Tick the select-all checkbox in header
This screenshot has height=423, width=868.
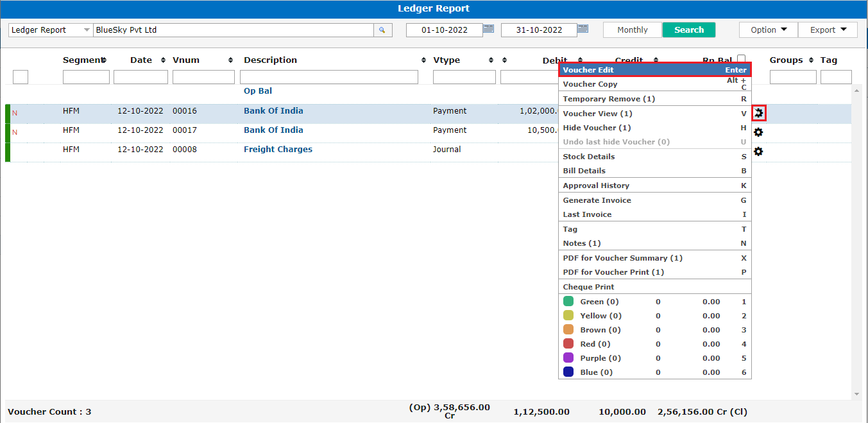coord(21,77)
